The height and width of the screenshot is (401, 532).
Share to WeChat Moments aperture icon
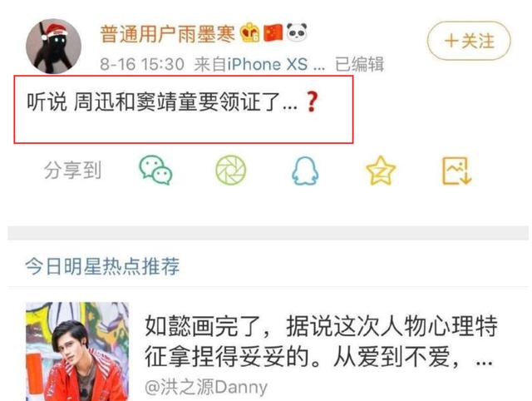click(x=231, y=170)
